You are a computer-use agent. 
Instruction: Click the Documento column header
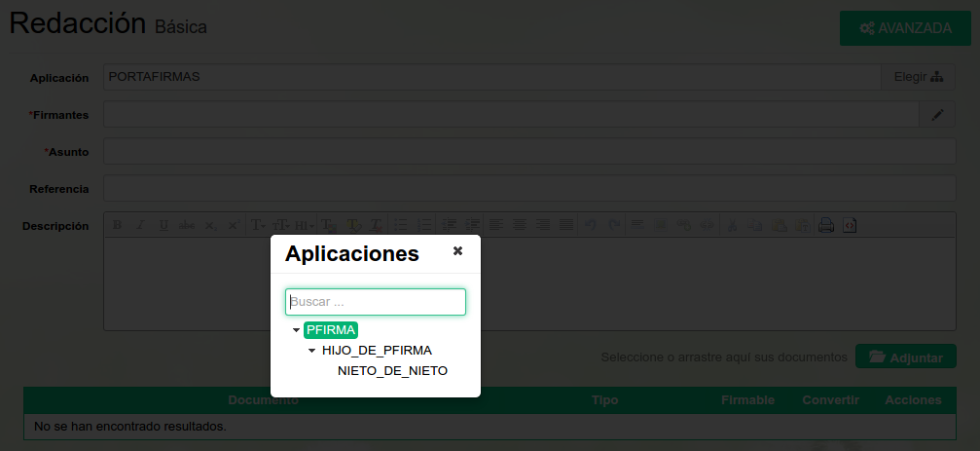pos(263,399)
